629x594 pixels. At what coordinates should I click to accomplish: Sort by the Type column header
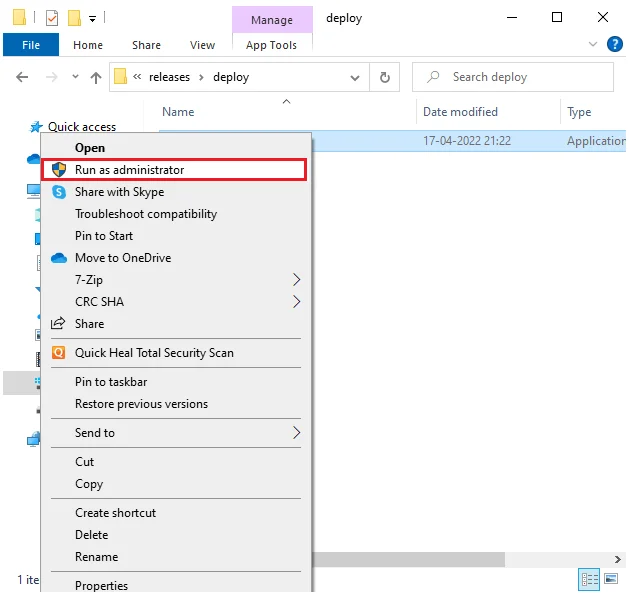click(x=579, y=112)
